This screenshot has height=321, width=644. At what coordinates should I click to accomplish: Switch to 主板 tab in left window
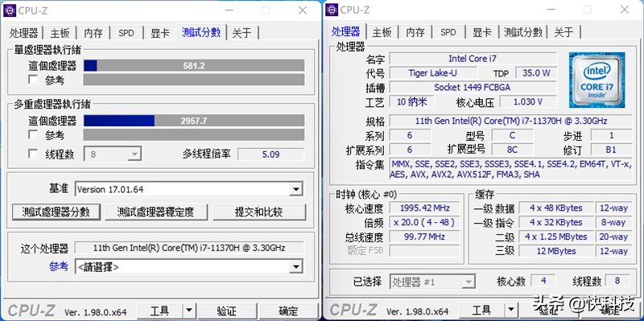click(x=60, y=33)
